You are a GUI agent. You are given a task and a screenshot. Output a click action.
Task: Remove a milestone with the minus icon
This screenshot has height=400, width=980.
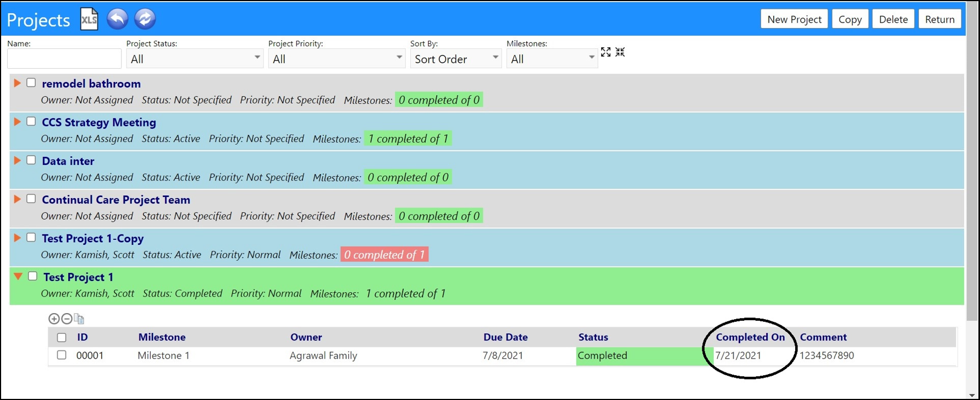(67, 319)
